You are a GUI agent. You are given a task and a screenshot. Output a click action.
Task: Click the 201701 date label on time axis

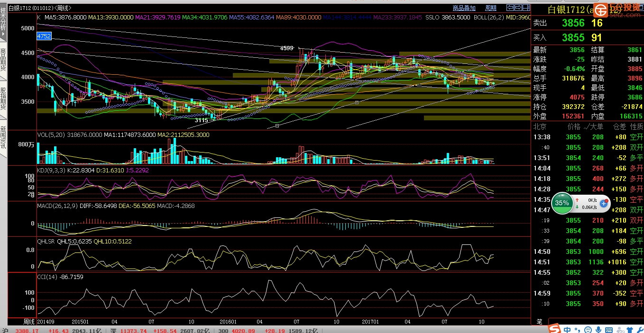pyautogui.click(x=370, y=321)
